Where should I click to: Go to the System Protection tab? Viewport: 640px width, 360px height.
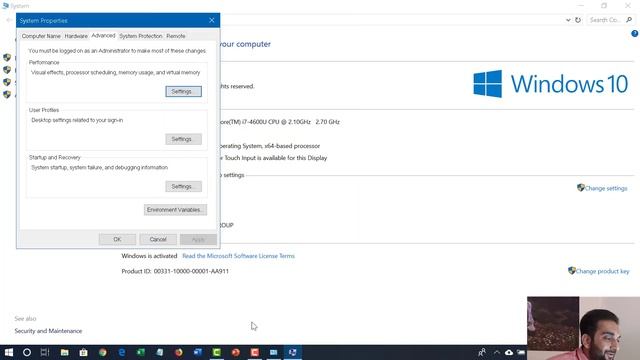click(140, 36)
